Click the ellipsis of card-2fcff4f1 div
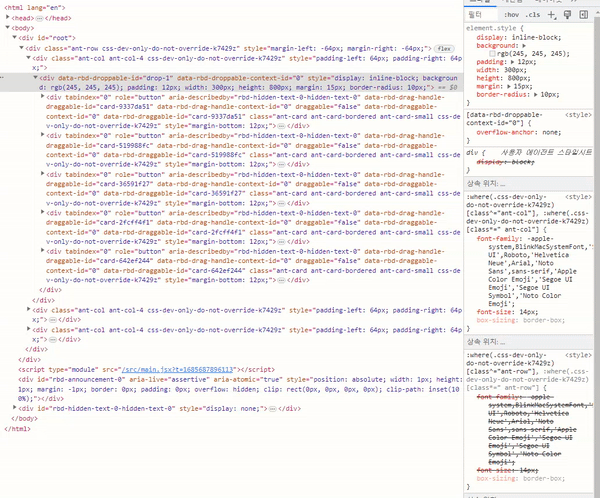600x498 pixels. click(281, 242)
